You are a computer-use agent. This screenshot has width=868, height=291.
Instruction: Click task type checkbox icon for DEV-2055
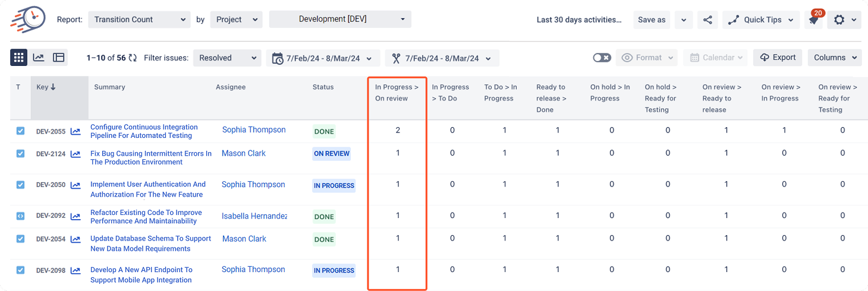tap(20, 131)
